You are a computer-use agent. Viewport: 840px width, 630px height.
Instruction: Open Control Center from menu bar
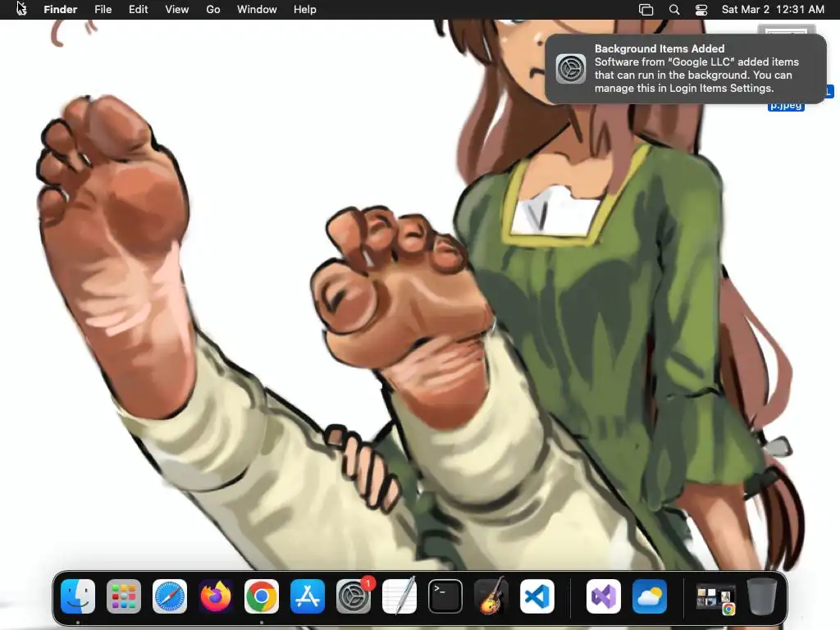[x=701, y=10]
